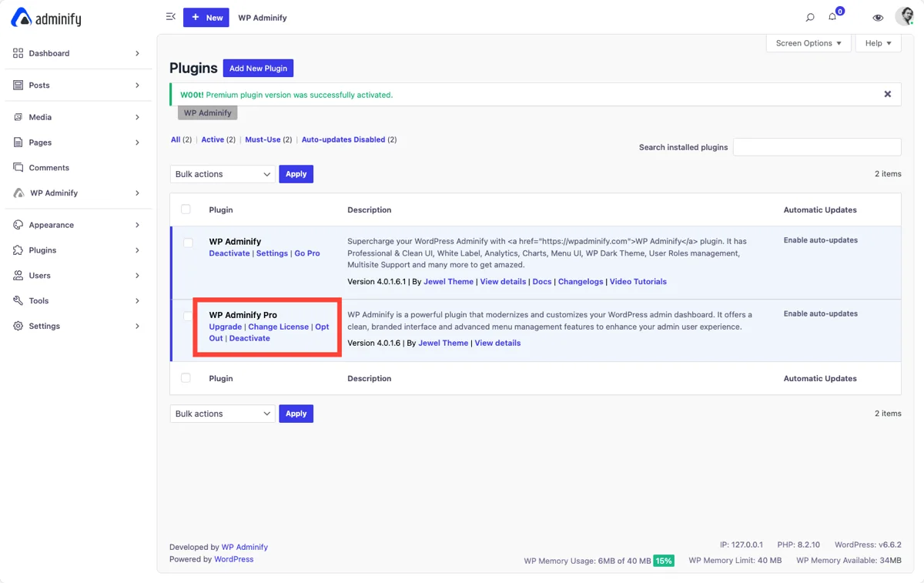The width and height of the screenshot is (924, 583).
Task: Tick the WP Adminify plugin checkbox
Action: pos(189,243)
